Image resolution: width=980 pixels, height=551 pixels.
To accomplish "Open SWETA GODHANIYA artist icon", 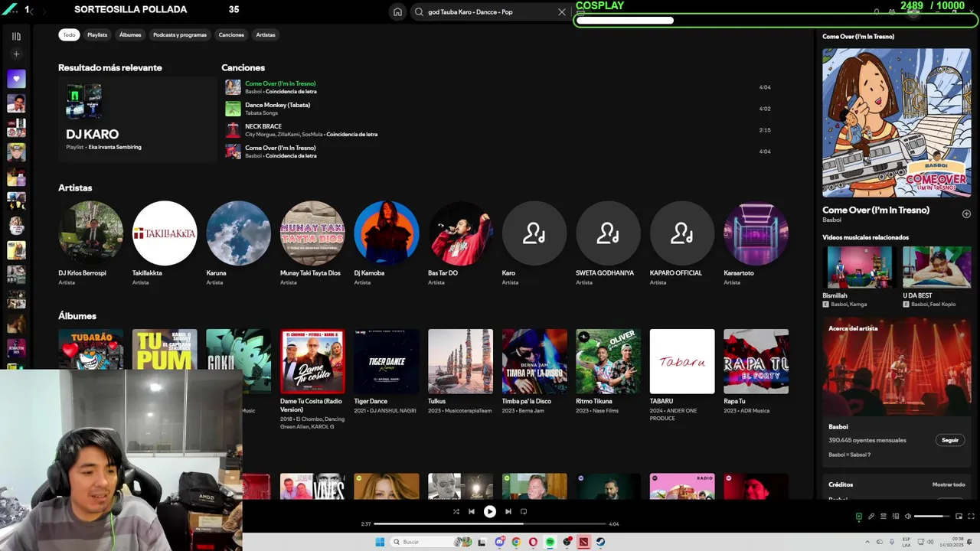I will pyautogui.click(x=608, y=233).
